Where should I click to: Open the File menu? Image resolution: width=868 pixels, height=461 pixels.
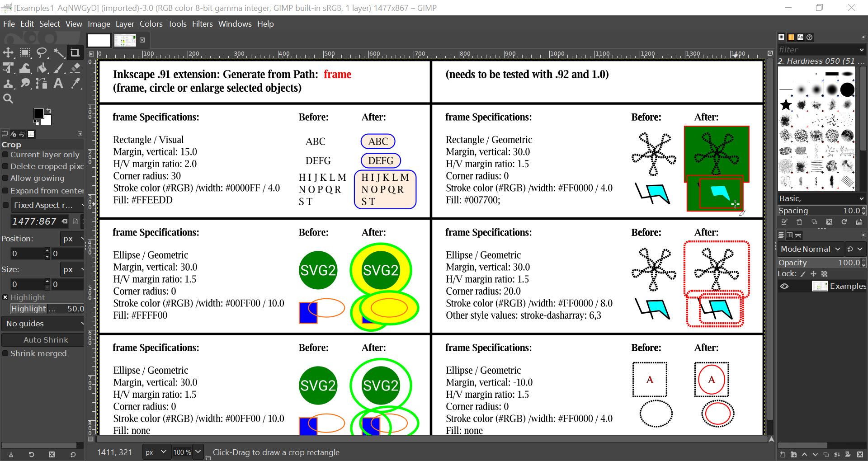click(9, 24)
